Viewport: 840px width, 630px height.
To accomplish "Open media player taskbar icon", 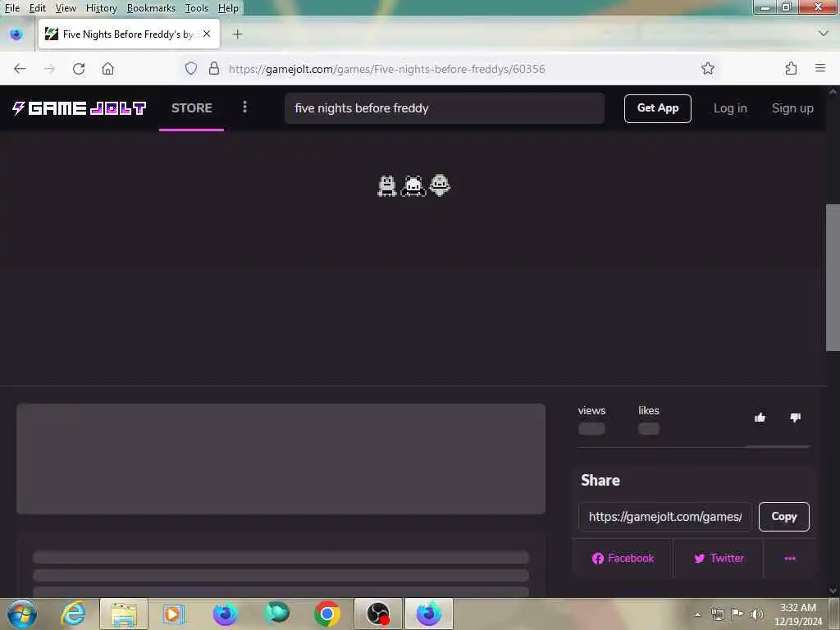I will pyautogui.click(x=174, y=614).
